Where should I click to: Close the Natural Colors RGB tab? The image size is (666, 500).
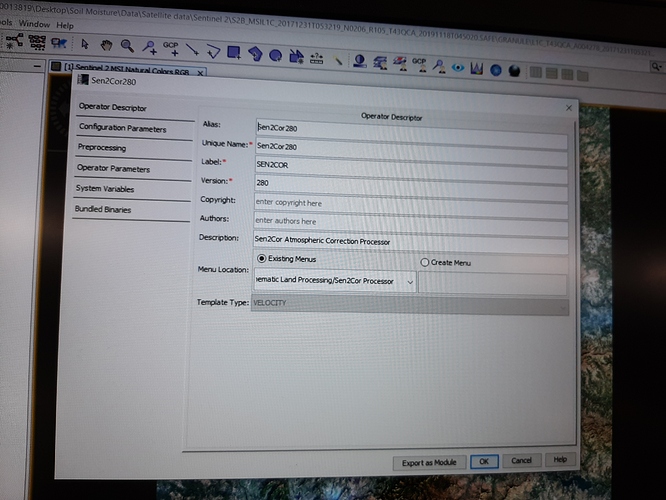click(x=200, y=73)
